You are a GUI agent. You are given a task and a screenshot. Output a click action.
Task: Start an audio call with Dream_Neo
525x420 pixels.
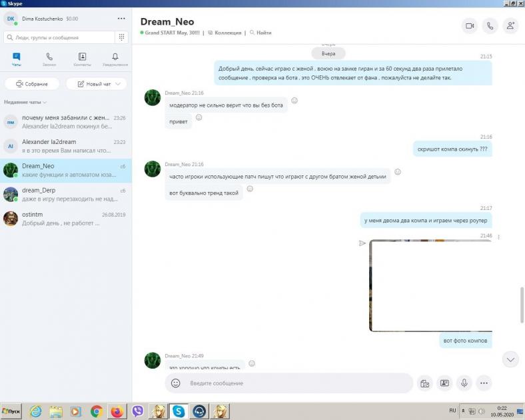point(490,26)
